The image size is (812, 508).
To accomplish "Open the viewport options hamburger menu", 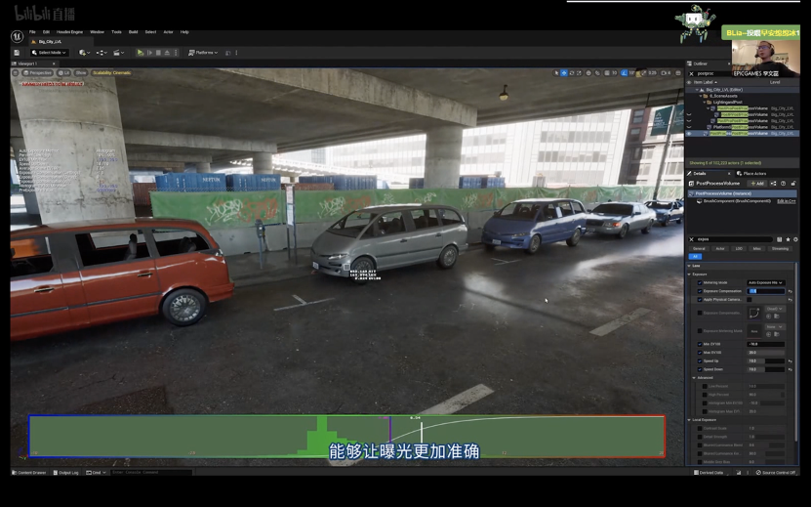I will tap(16, 72).
